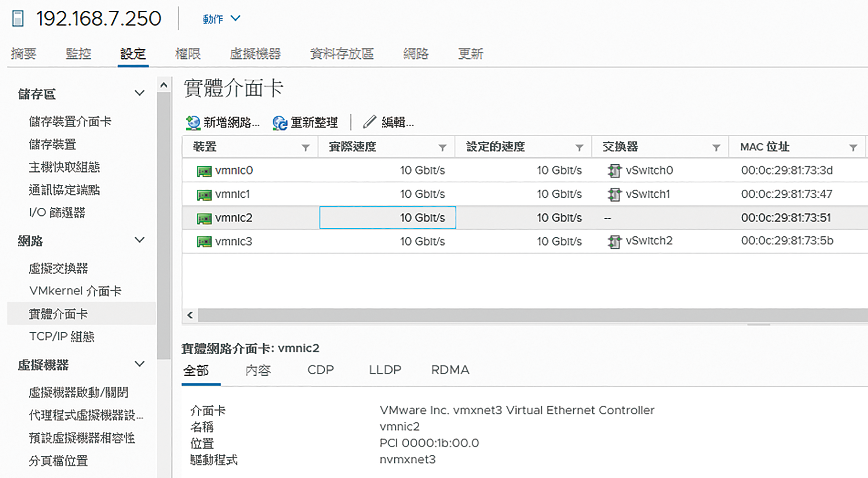Switch to the 監控 tab
The width and height of the screenshot is (868, 478).
click(78, 54)
